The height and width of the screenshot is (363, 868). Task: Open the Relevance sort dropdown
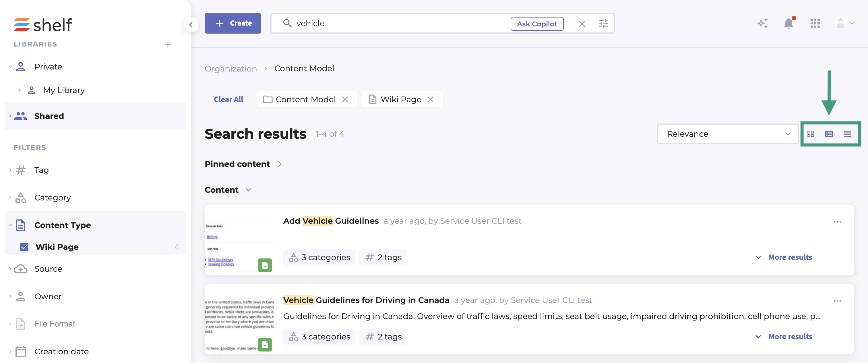[727, 134]
